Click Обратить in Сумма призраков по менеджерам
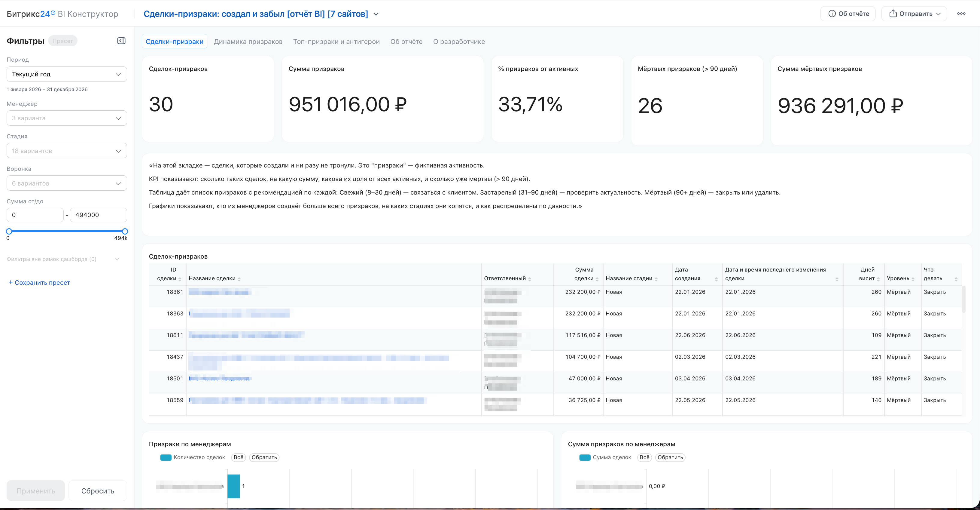The height and width of the screenshot is (510, 980). click(x=670, y=457)
